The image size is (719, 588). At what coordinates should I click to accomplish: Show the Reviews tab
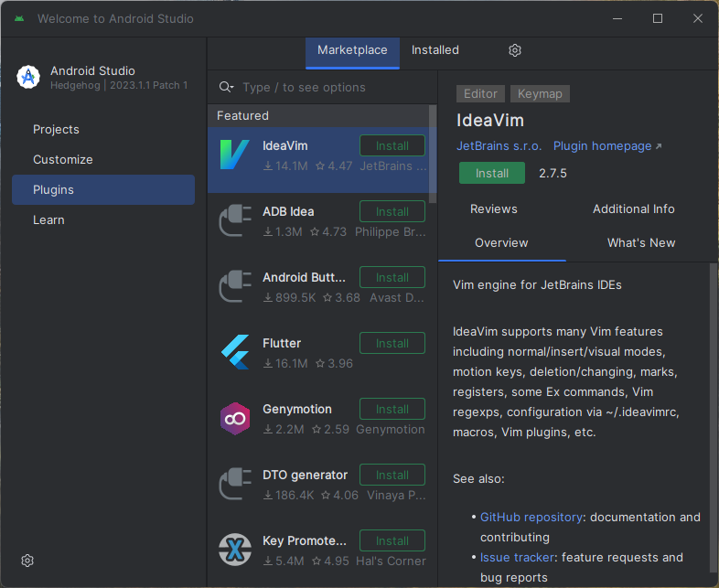(x=494, y=208)
